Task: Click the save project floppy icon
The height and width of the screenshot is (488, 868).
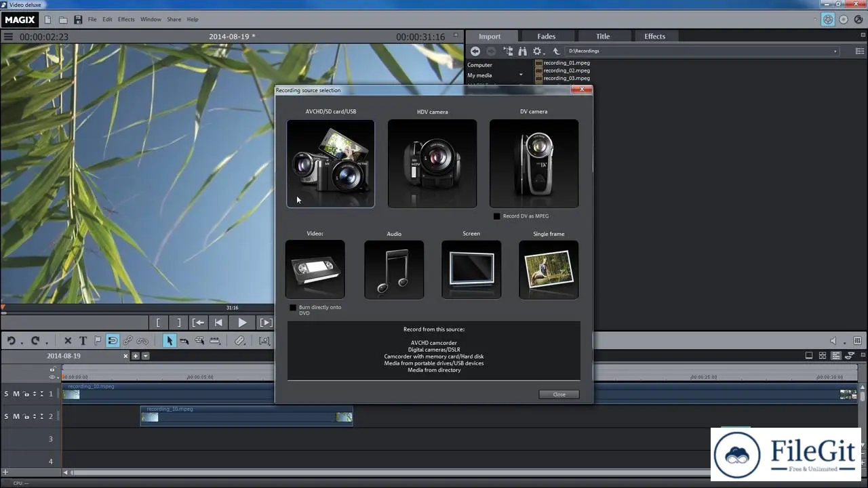Action: tap(78, 20)
